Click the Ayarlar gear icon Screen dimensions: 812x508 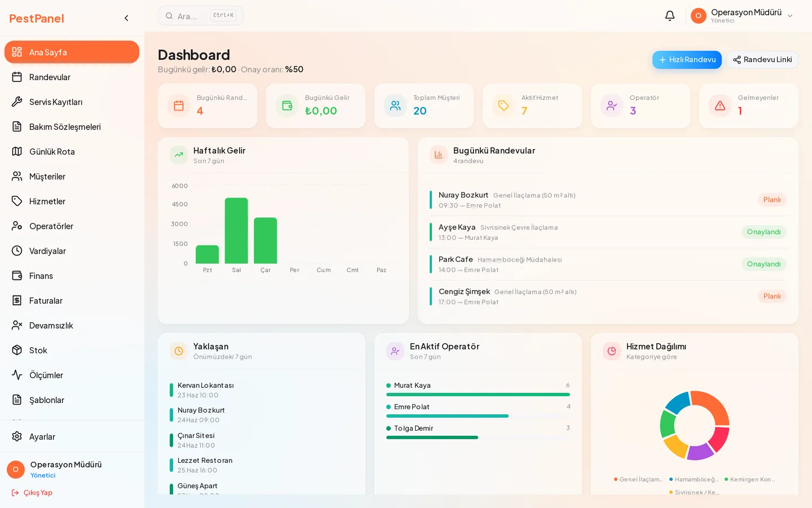pyautogui.click(x=17, y=436)
